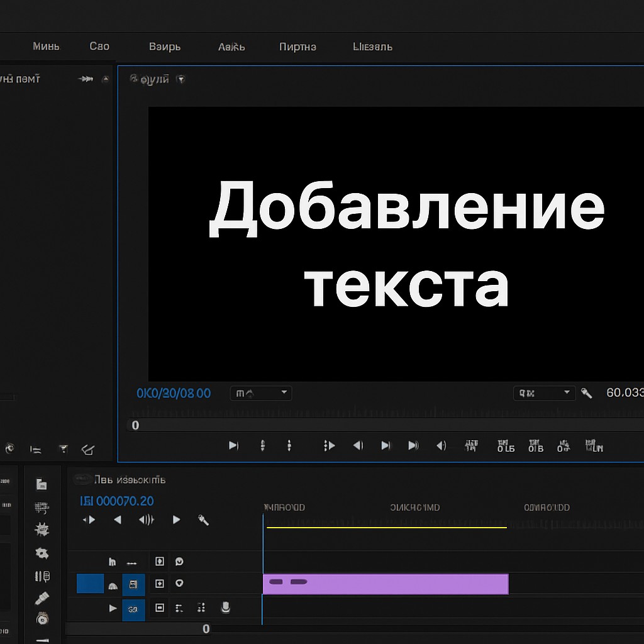Viewport: 644px width, 644px height.
Task: Click the wrench icon beside the 60.033 readout
Action: 586,393
